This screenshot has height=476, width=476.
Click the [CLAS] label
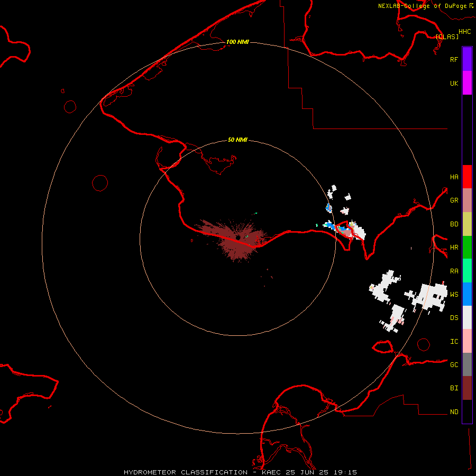pos(447,36)
